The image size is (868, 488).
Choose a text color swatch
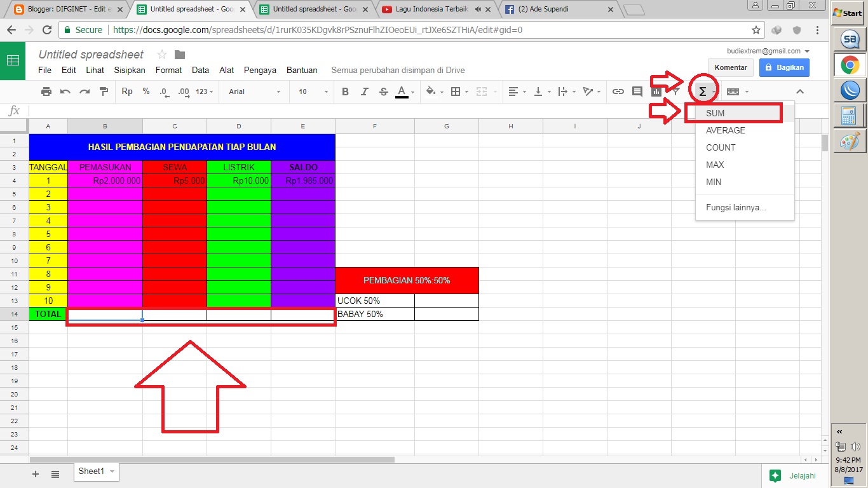click(x=403, y=91)
